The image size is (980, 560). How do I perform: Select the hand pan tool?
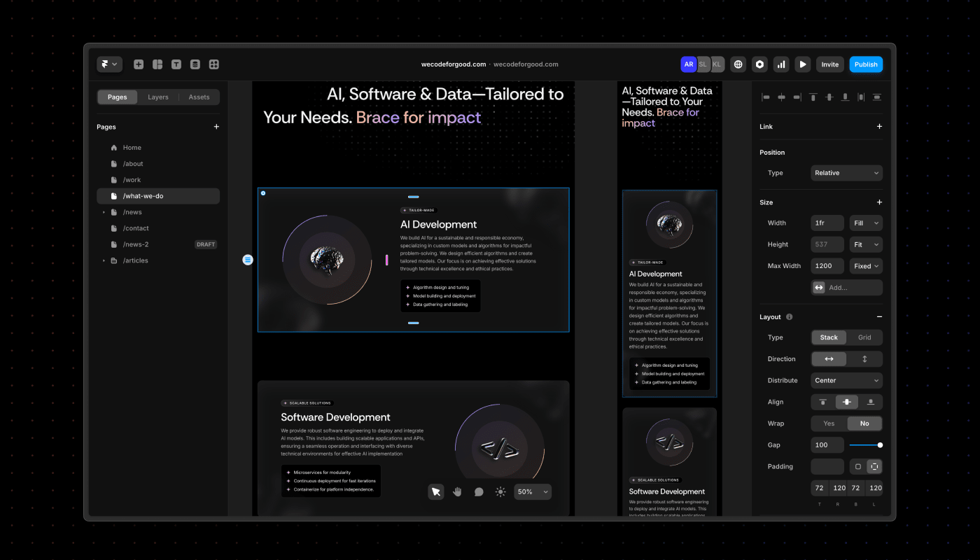point(458,491)
